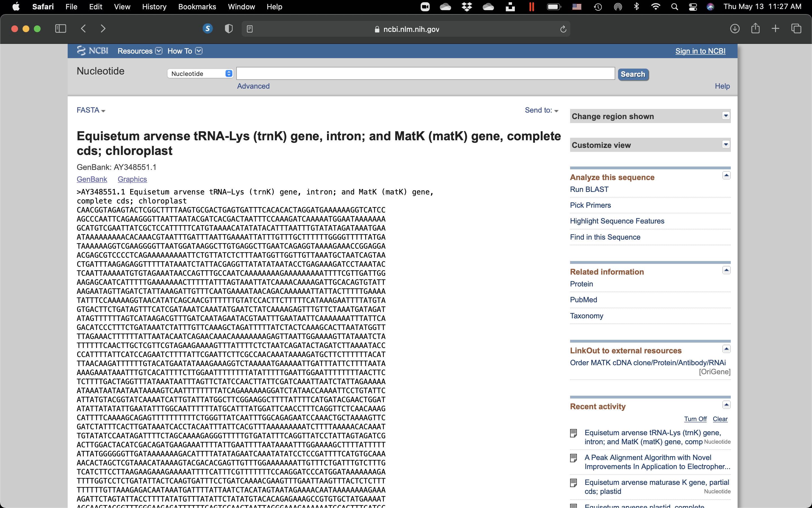Screen dimensions: 812x508
Task: Toggle Safari sidebar panel
Action: click(60, 29)
